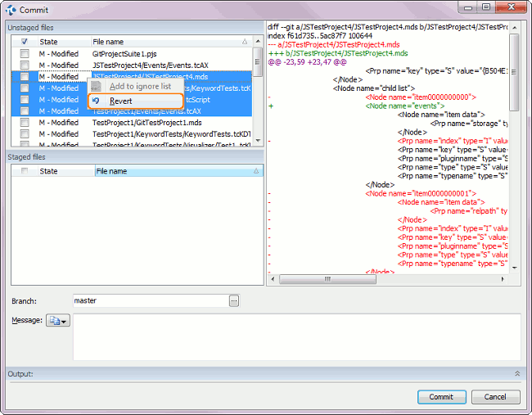
Task: Click the Revert arrow icon in context menu
Action: 96,101
